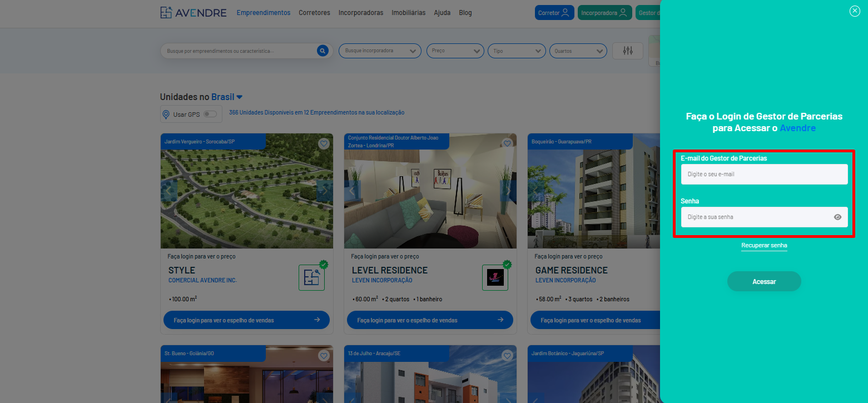Open the Quartos dropdown
This screenshot has height=403, width=868.
point(578,51)
